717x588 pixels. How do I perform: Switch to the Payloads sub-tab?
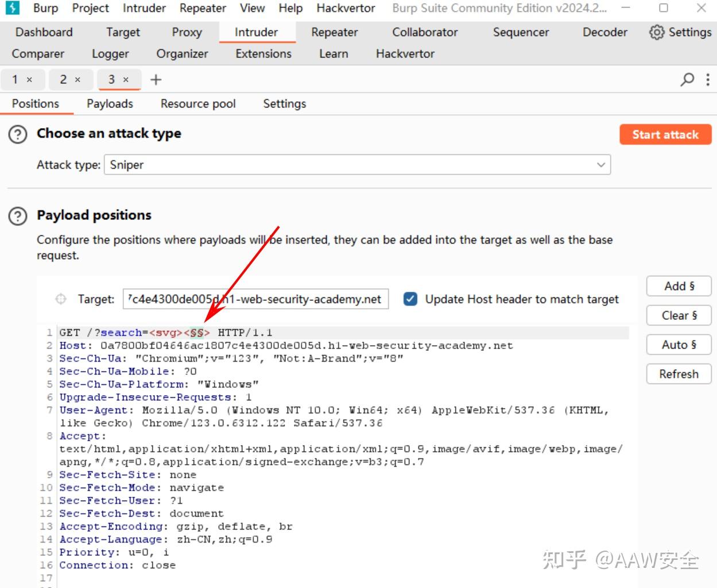[110, 104]
